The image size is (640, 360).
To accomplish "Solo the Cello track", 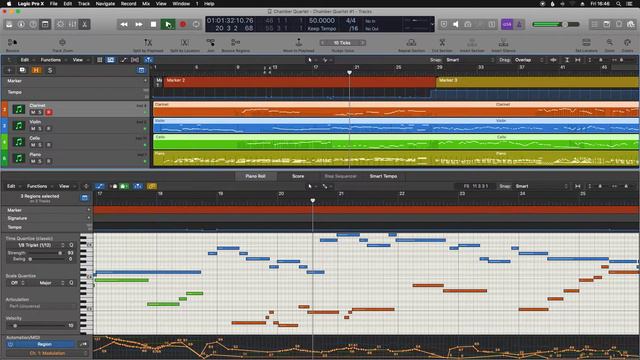I will coord(40,145).
